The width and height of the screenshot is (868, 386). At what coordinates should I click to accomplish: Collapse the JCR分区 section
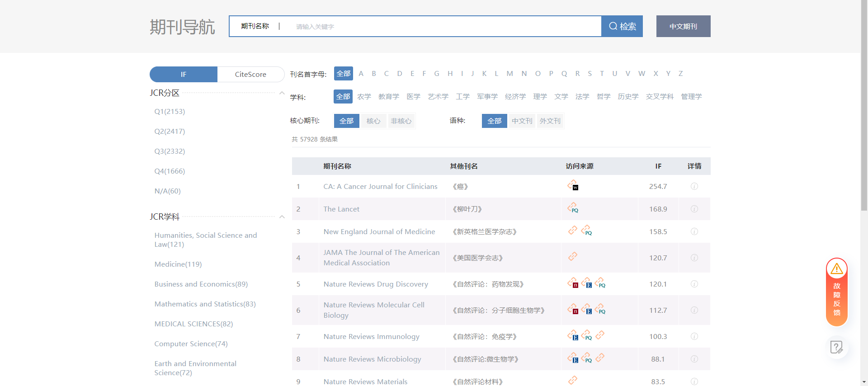(x=282, y=93)
